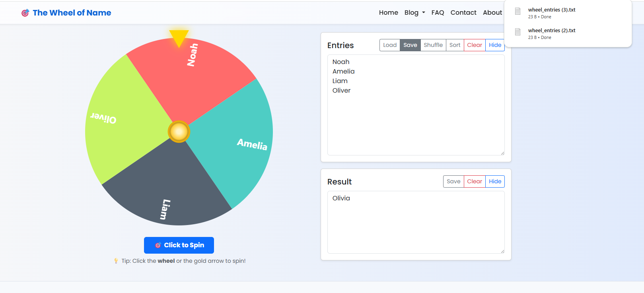This screenshot has width=644, height=293.
Task: Go to the Contact page
Action: click(463, 13)
